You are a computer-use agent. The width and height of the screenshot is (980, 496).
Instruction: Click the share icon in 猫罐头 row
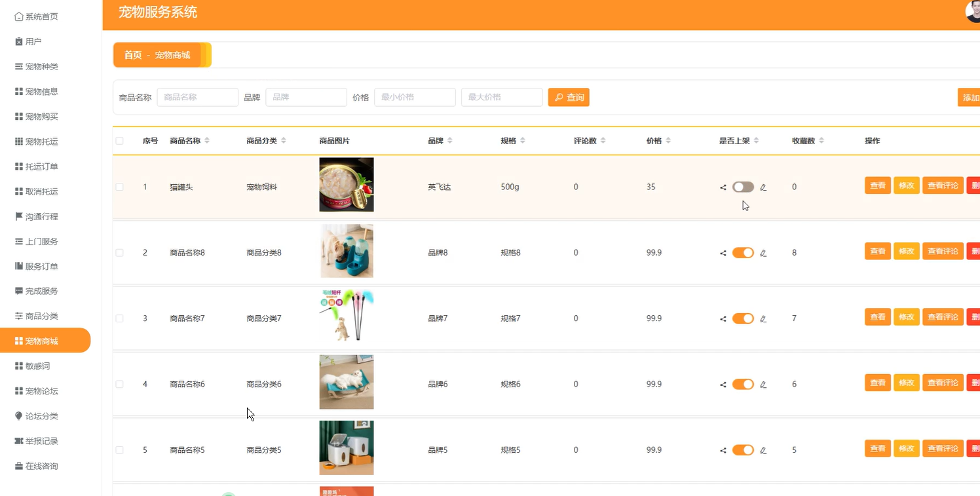(x=723, y=187)
